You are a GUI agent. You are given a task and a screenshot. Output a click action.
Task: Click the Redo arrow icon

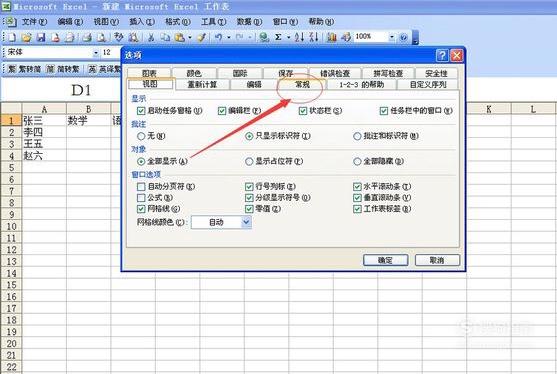coord(239,37)
